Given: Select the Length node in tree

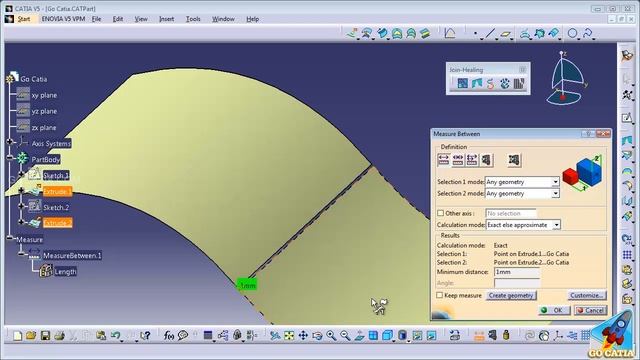Looking at the screenshot, I should [65, 271].
